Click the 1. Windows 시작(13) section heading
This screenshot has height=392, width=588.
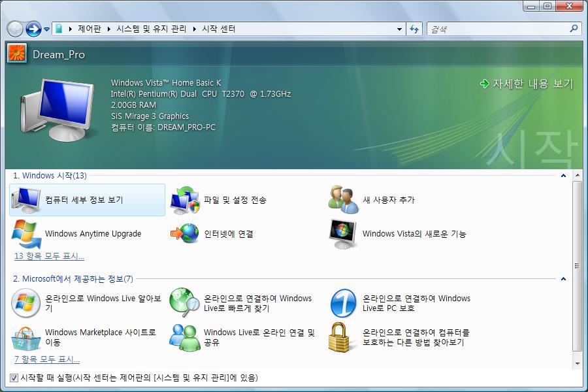tap(50, 176)
